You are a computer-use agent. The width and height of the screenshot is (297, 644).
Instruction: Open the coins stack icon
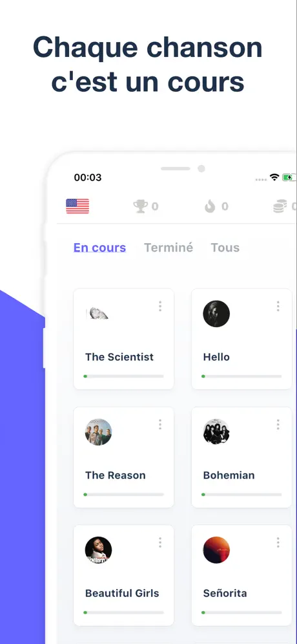tap(280, 206)
